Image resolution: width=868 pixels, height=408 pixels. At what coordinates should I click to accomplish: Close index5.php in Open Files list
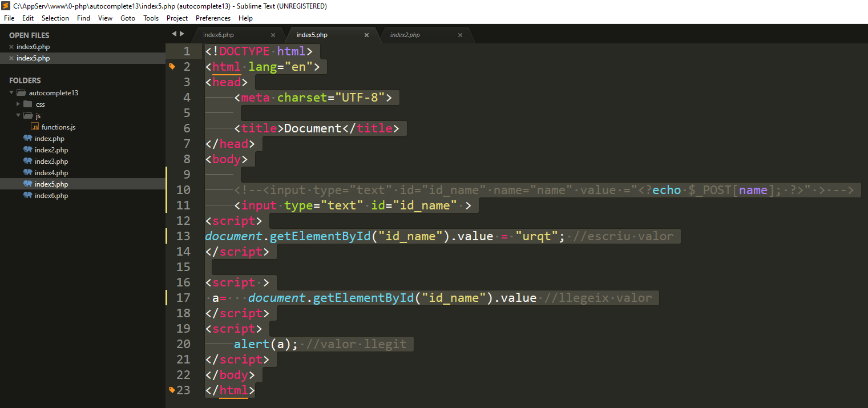[x=11, y=58]
